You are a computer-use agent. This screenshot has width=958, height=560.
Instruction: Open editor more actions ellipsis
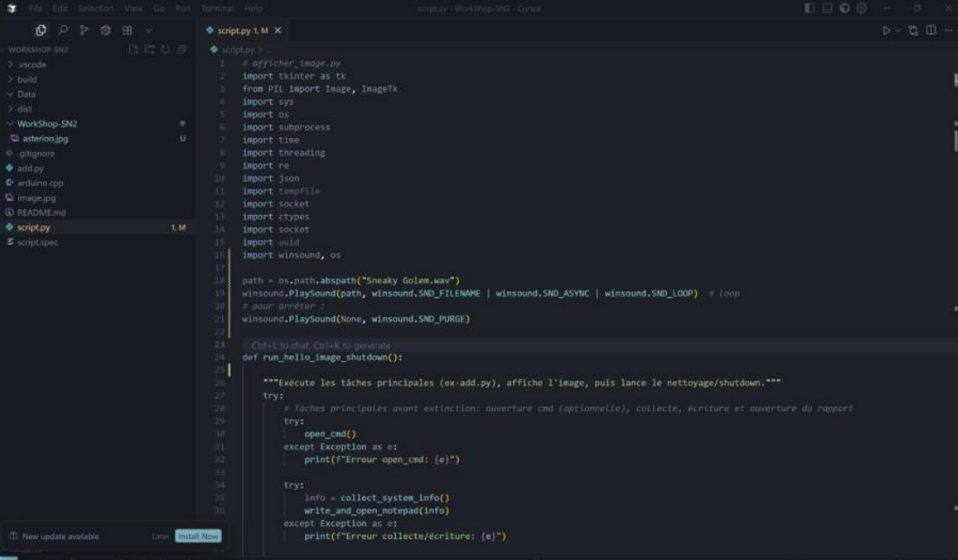(948, 30)
